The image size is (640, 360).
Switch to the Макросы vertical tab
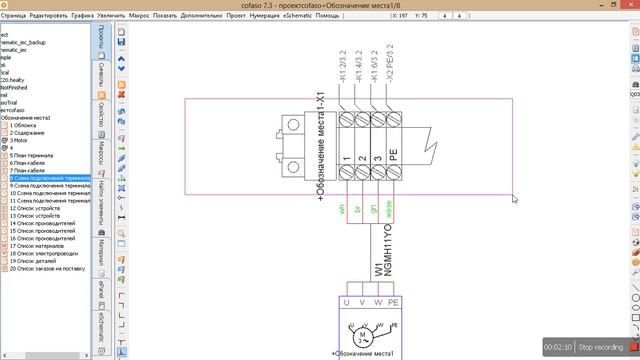tap(101, 159)
